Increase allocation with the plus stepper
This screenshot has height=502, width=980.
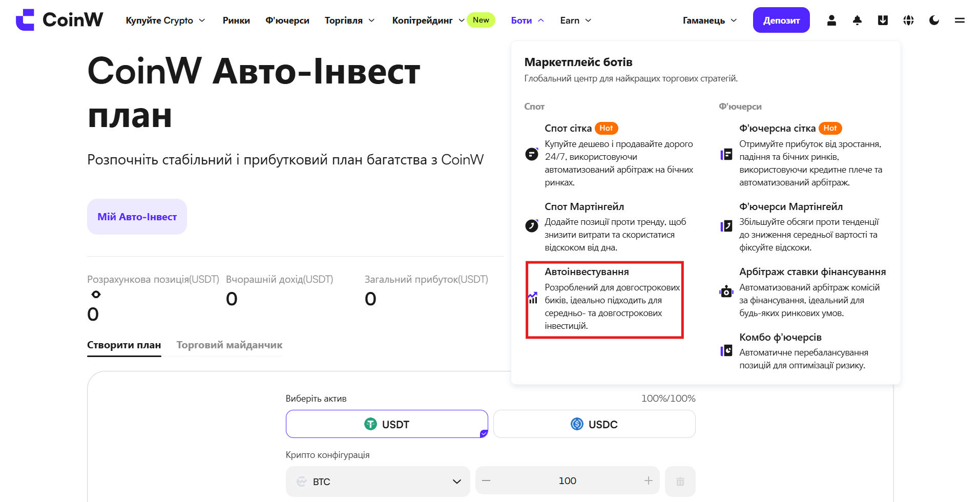click(x=648, y=480)
